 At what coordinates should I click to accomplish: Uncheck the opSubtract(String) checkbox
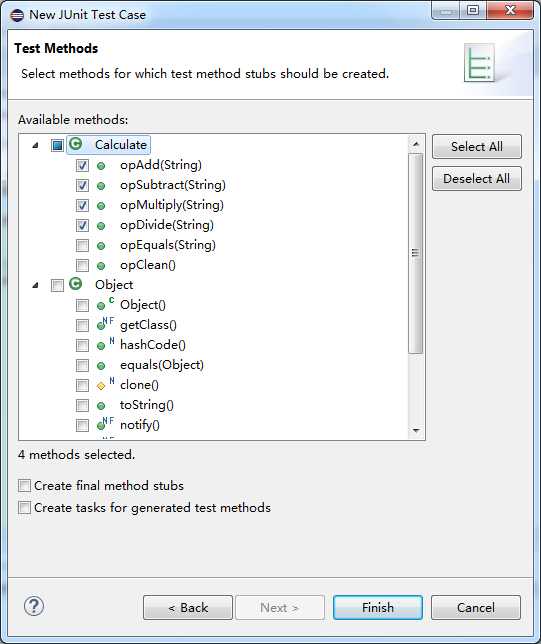pos(82,186)
